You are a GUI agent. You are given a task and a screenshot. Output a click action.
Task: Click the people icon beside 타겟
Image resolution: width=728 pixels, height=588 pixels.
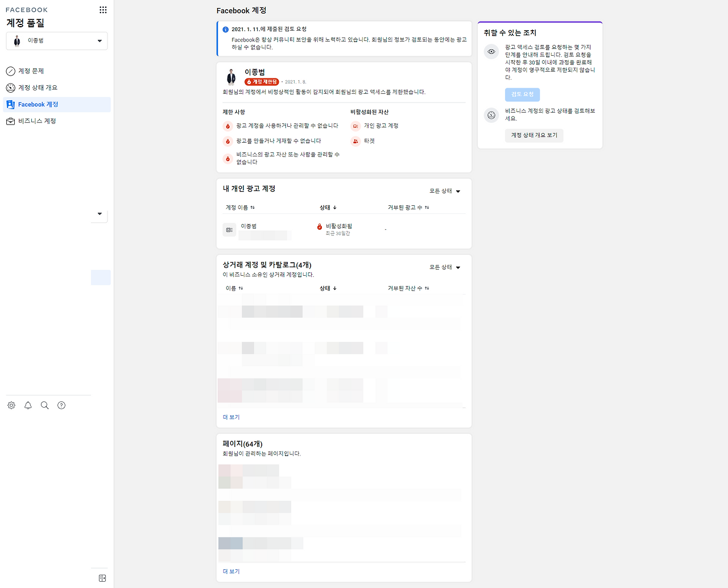(355, 141)
